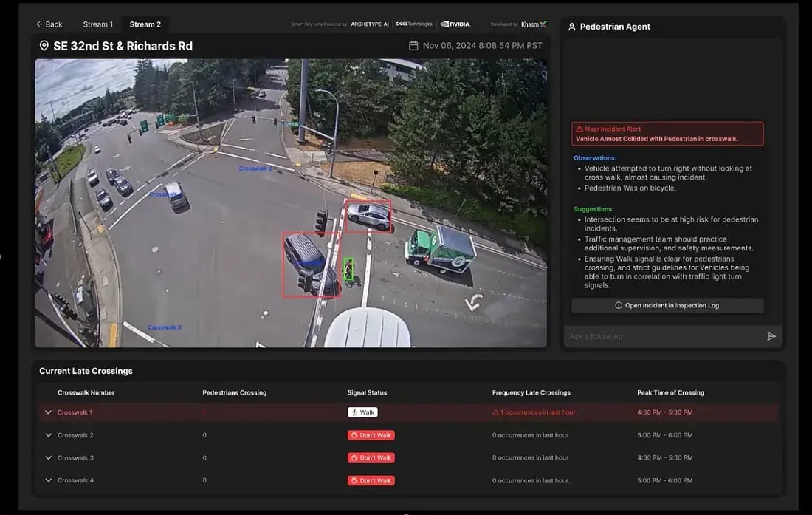
Task: Expand the Crosswalk 4 row chevron
Action: click(x=48, y=480)
